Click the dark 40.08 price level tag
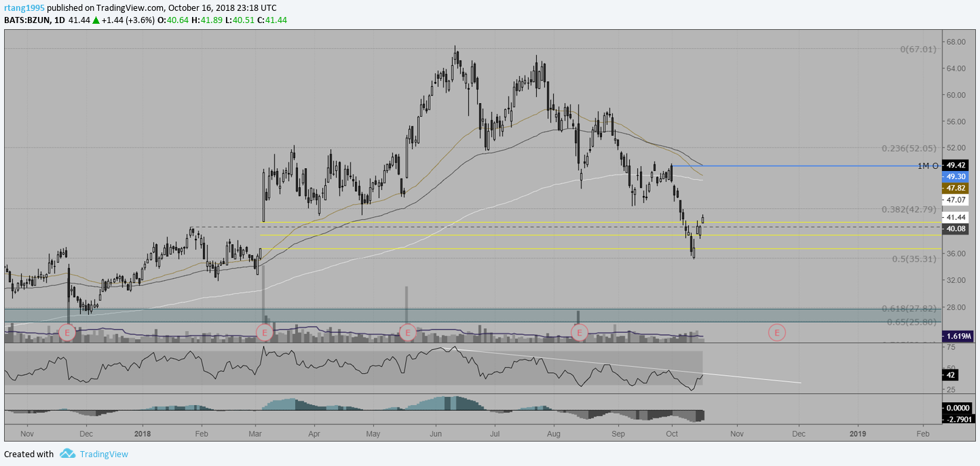The height and width of the screenshot is (466, 980). pos(956,229)
